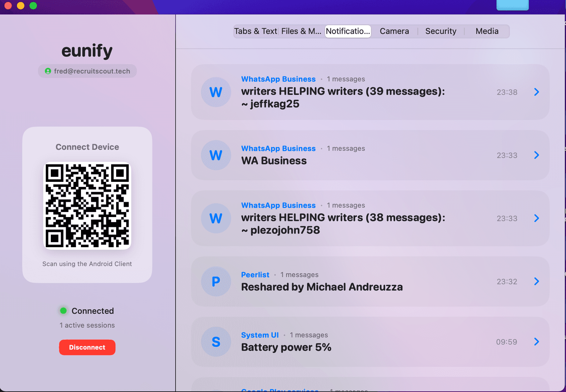Click the 'Connect Device' heading

point(87,147)
